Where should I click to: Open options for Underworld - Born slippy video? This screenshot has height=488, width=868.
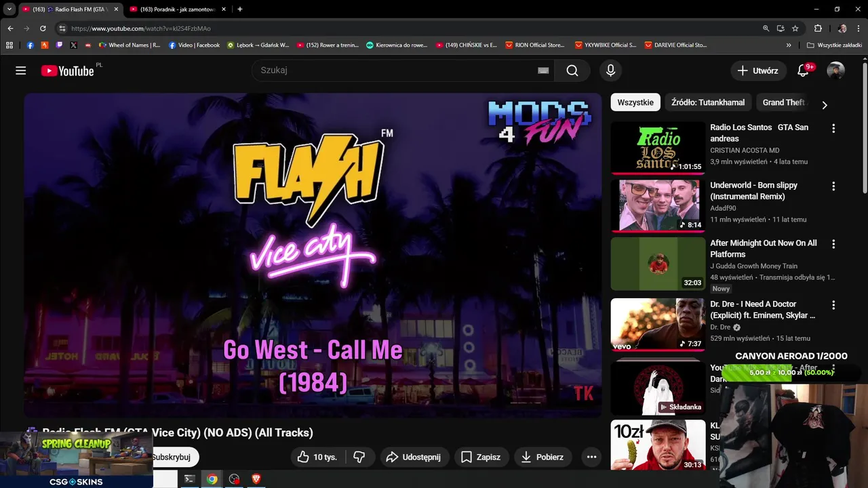(833, 186)
